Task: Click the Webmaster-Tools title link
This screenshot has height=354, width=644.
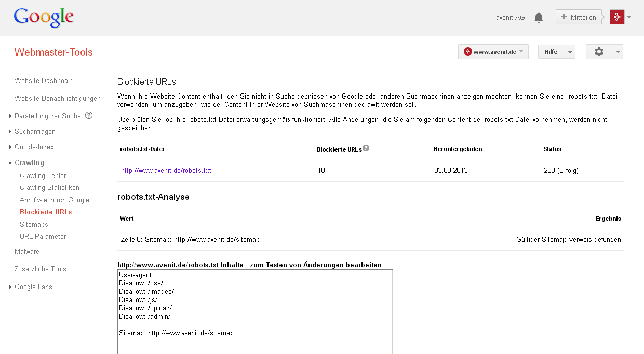Action: click(53, 52)
